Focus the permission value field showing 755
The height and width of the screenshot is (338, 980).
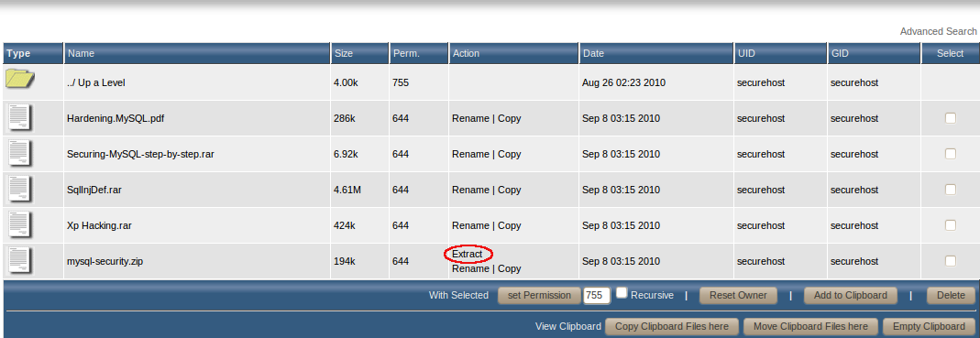coord(597,296)
